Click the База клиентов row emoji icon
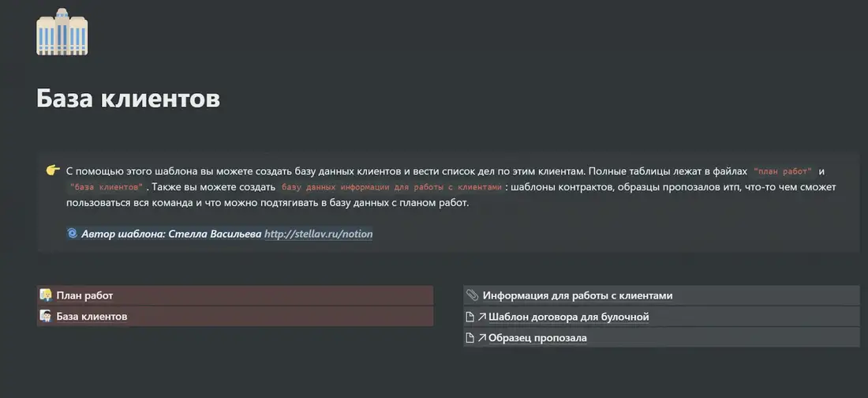Viewport: 868px width, 398px height. tap(46, 316)
